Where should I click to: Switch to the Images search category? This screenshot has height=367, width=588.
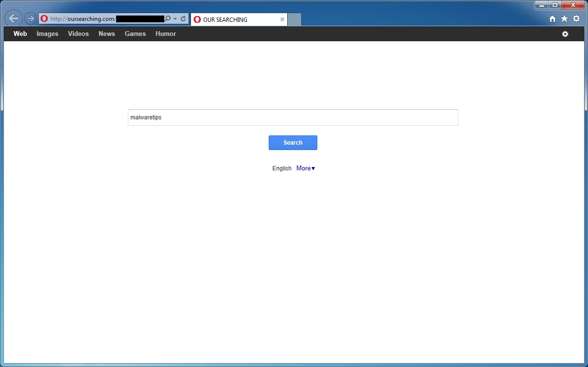click(x=47, y=33)
